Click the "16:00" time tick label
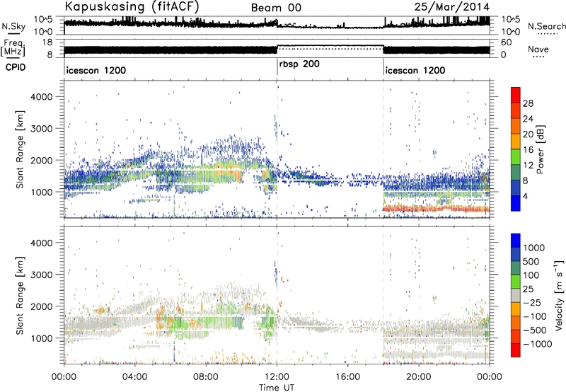Viewport: 566px width, 392px height. pos(347,377)
